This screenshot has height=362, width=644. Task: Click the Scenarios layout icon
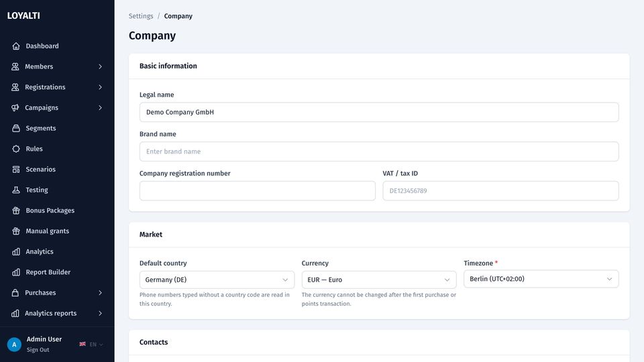point(16,169)
